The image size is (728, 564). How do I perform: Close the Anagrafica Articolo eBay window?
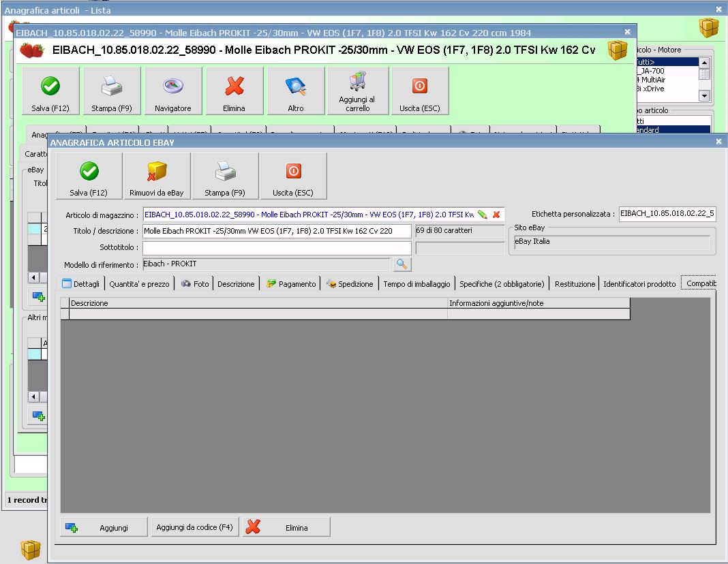pos(718,142)
